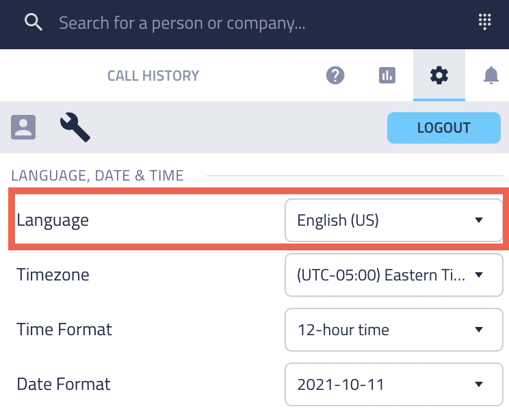Click the 2021-10-11 dropdown arrow
This screenshot has height=420, width=509.
[x=478, y=384]
